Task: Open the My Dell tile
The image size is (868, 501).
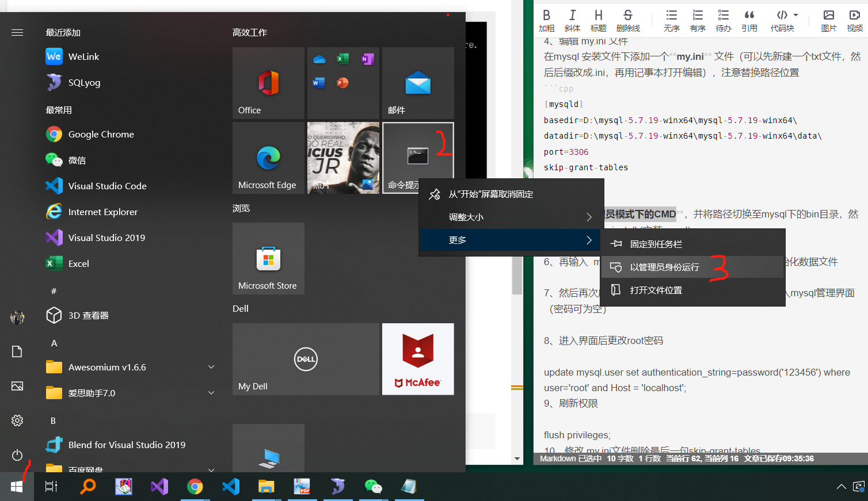Action: 306,359
